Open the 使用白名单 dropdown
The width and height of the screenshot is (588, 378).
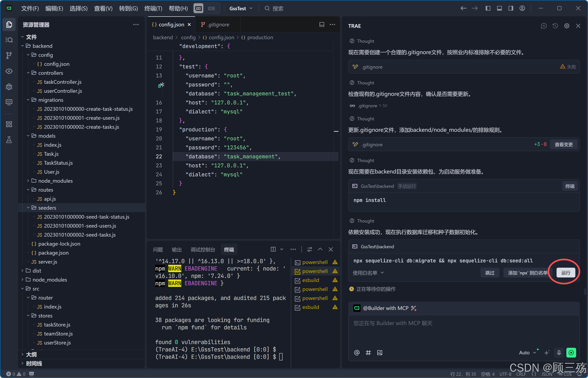pyautogui.click(x=368, y=273)
